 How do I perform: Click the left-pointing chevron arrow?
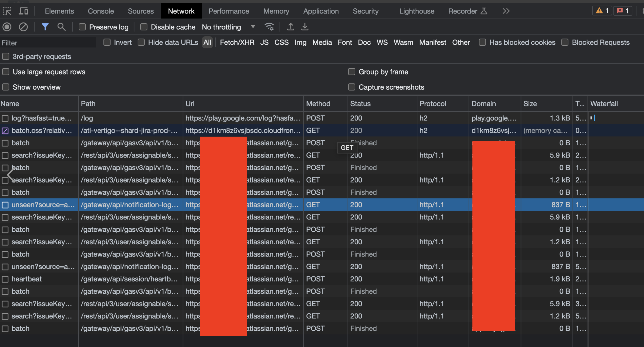coord(11,175)
